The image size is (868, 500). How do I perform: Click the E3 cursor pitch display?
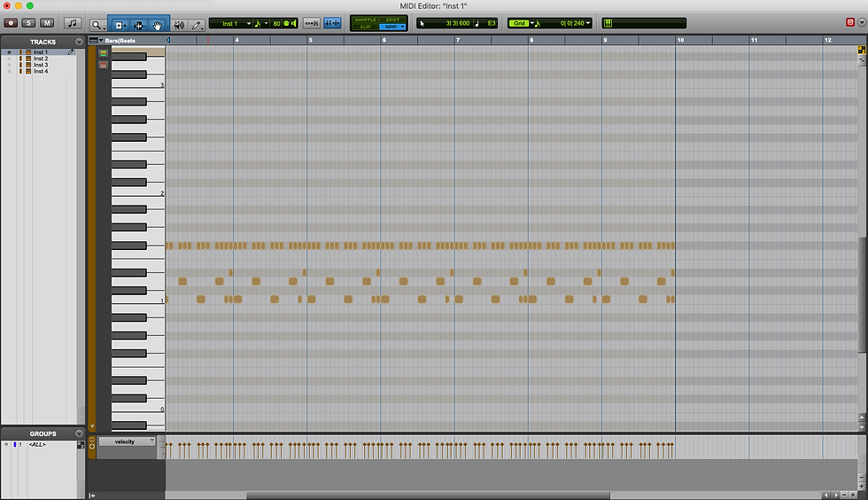pos(491,23)
